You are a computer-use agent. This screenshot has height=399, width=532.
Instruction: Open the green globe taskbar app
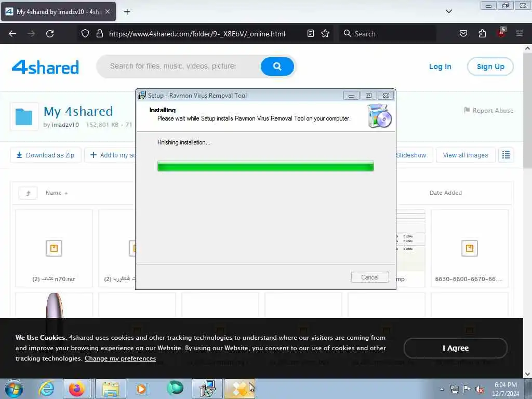click(175, 388)
